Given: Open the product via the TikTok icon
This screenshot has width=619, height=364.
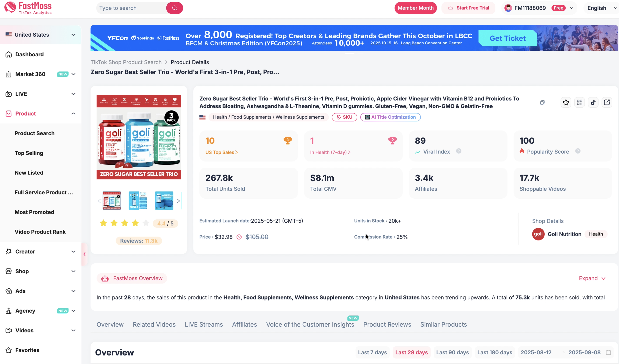Looking at the screenshot, I should click(x=593, y=102).
